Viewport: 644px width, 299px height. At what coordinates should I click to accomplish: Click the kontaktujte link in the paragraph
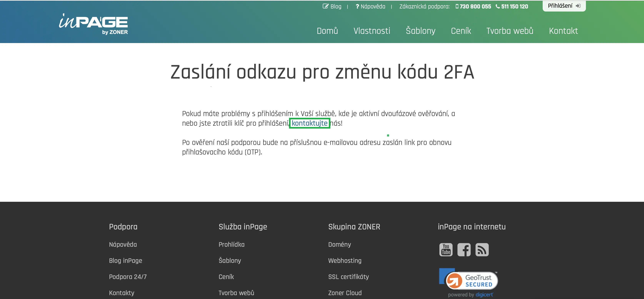(x=309, y=123)
